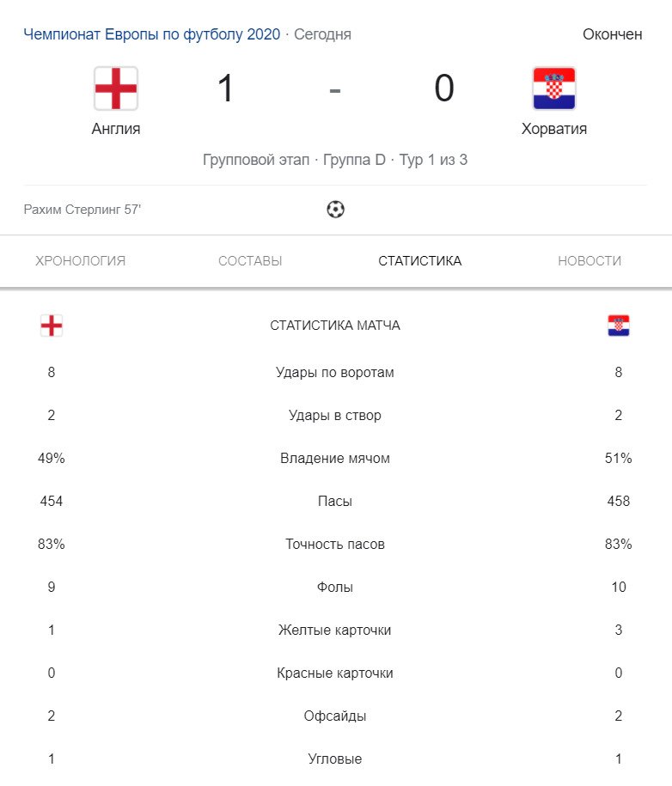This screenshot has width=672, height=786.
Task: Click the Желтые карточки row label
Action: 335,631
